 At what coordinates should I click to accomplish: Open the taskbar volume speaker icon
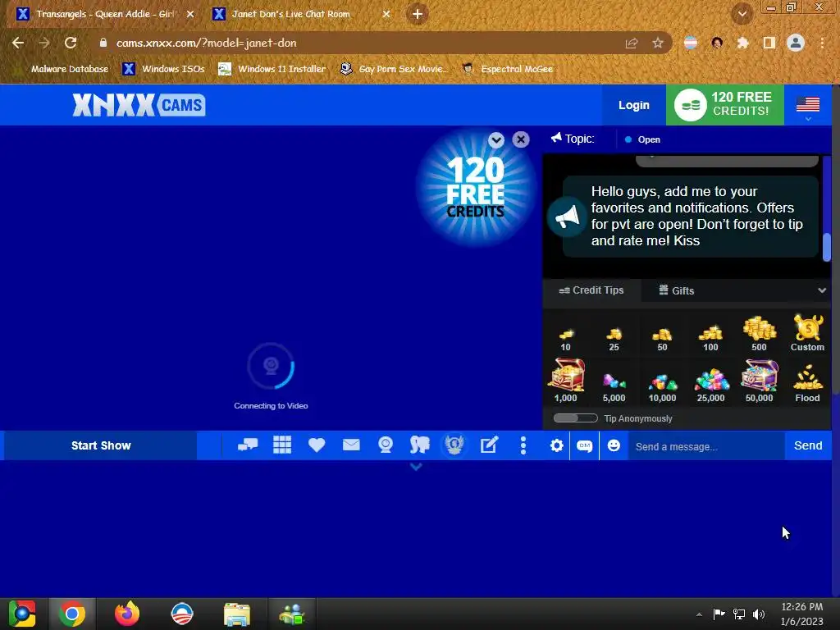759,614
